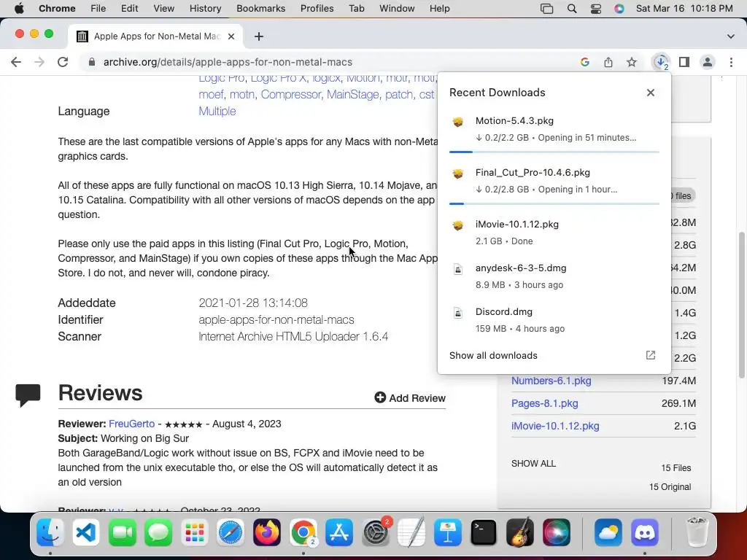Click Final_Cut_Pro-10.4.6.pkg download progress bar
This screenshot has height=560, width=747.
point(554,204)
